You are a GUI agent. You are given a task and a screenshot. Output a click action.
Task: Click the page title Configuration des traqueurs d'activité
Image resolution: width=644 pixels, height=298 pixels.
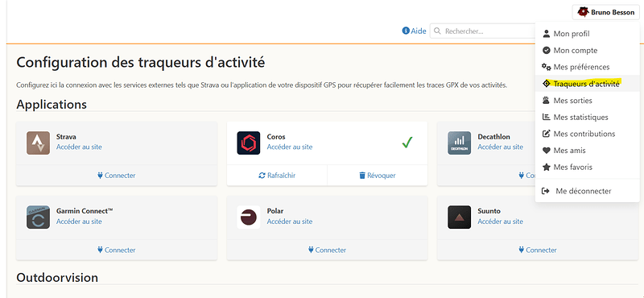click(x=140, y=63)
